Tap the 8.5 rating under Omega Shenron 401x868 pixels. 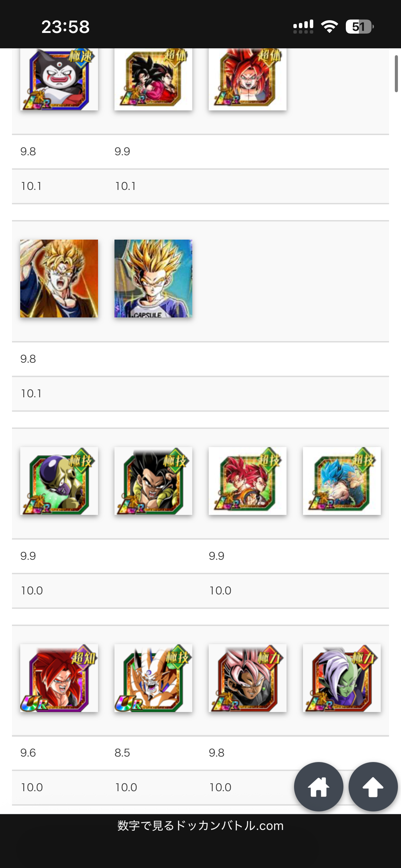pos(122,752)
